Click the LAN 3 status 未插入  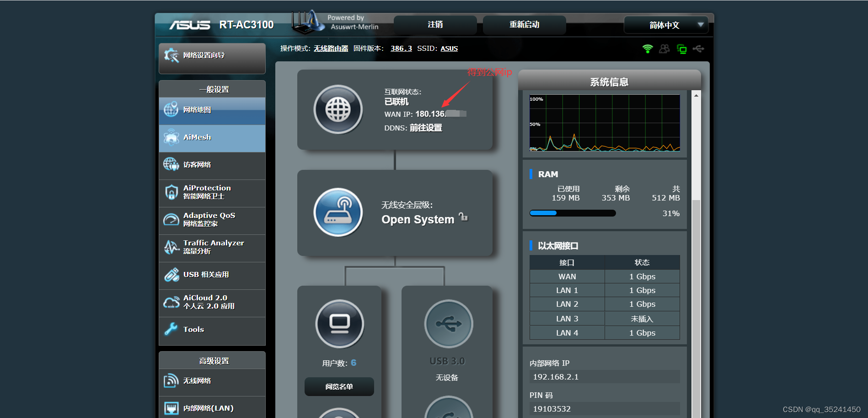click(x=642, y=319)
